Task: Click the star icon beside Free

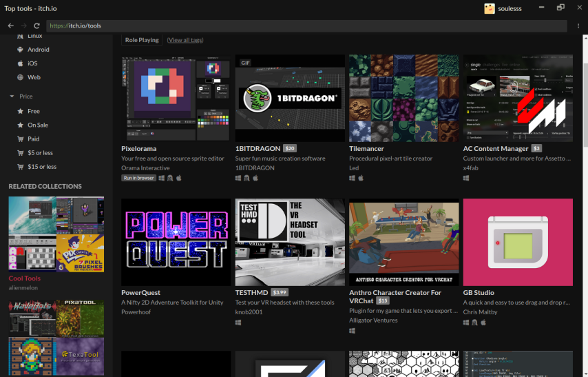Action: pos(20,111)
